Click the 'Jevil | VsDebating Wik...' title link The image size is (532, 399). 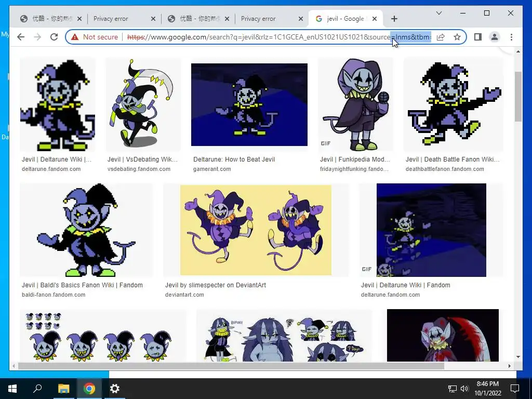[x=142, y=159]
